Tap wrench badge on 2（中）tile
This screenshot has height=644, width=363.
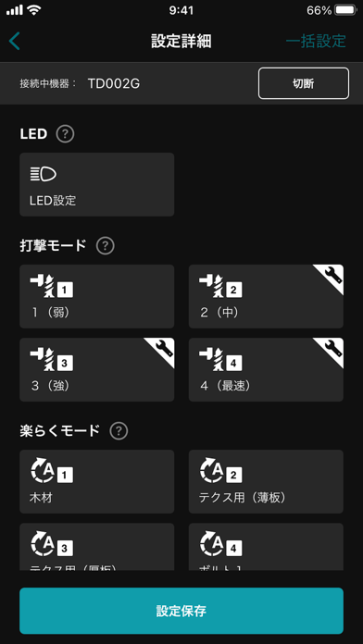(x=333, y=275)
